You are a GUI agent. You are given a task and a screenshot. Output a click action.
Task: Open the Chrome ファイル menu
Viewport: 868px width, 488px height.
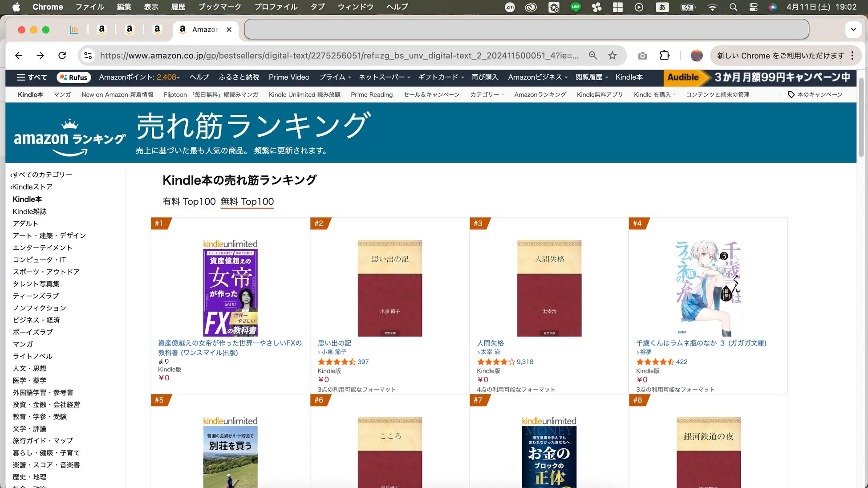tap(89, 7)
